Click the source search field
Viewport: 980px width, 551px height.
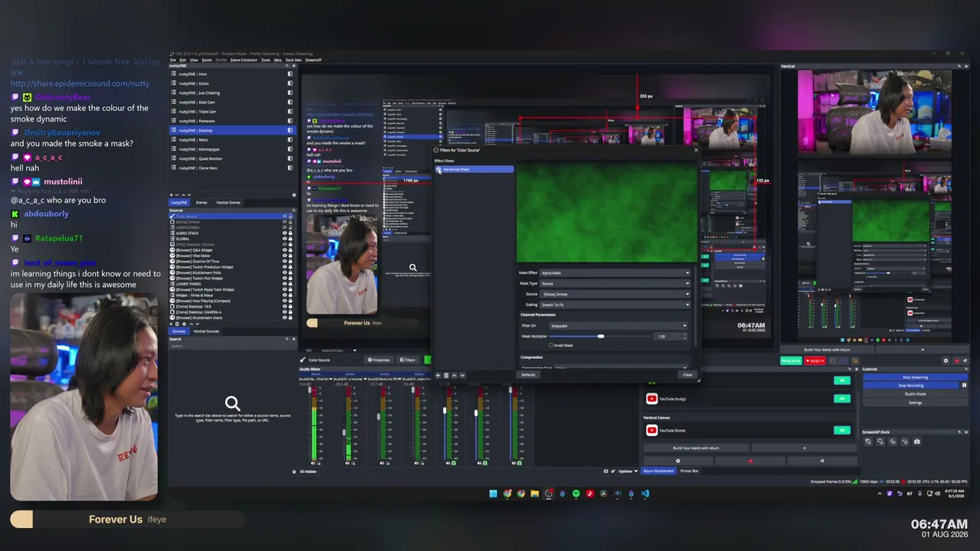[x=233, y=346]
